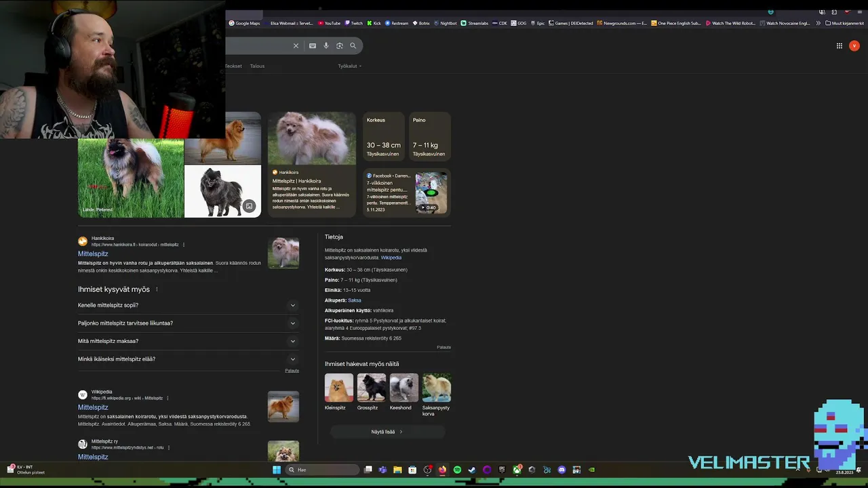Open image feedback icon on black spitz photo

249,206
